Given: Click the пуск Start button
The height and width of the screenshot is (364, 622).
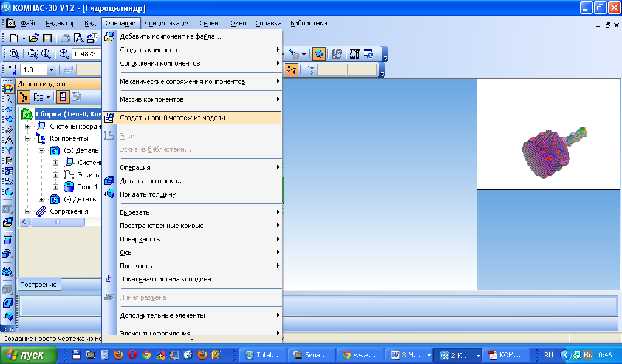Looking at the screenshot, I should 29,355.
